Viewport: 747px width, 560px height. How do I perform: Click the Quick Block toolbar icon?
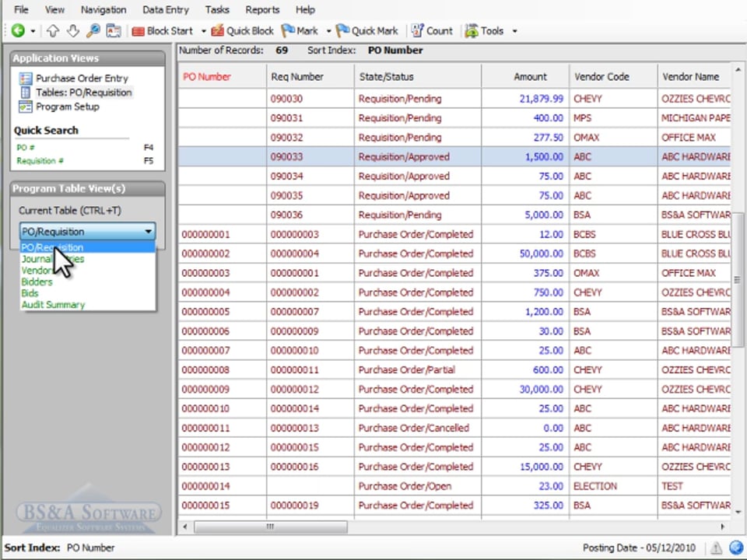click(x=218, y=31)
